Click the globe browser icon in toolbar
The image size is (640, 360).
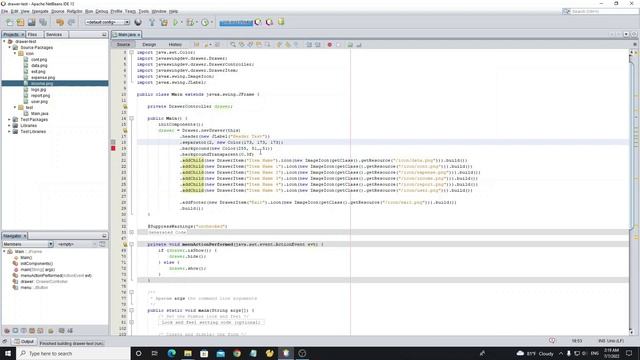point(138,22)
